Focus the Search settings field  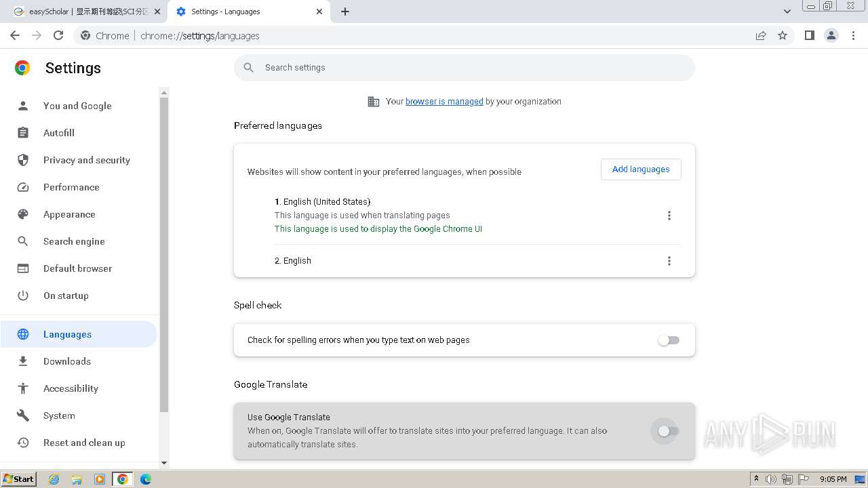[x=465, y=67]
